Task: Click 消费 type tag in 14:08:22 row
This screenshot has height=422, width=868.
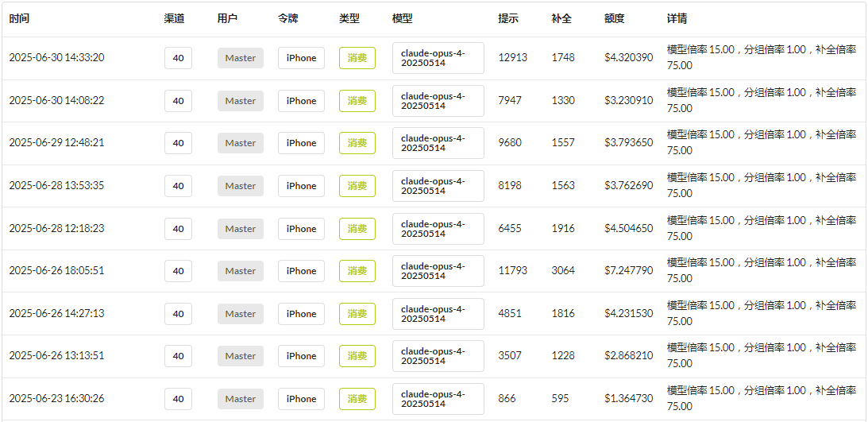Action: 357,101
